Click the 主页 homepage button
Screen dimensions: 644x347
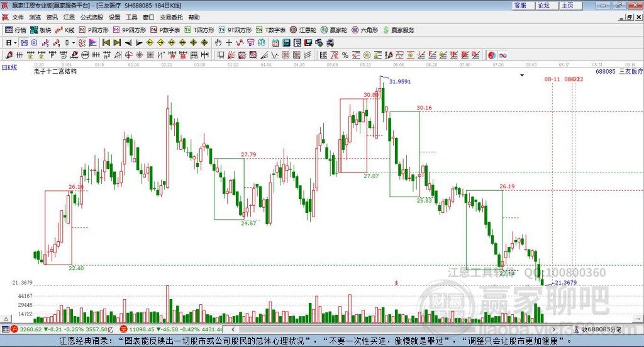(x=571, y=5)
